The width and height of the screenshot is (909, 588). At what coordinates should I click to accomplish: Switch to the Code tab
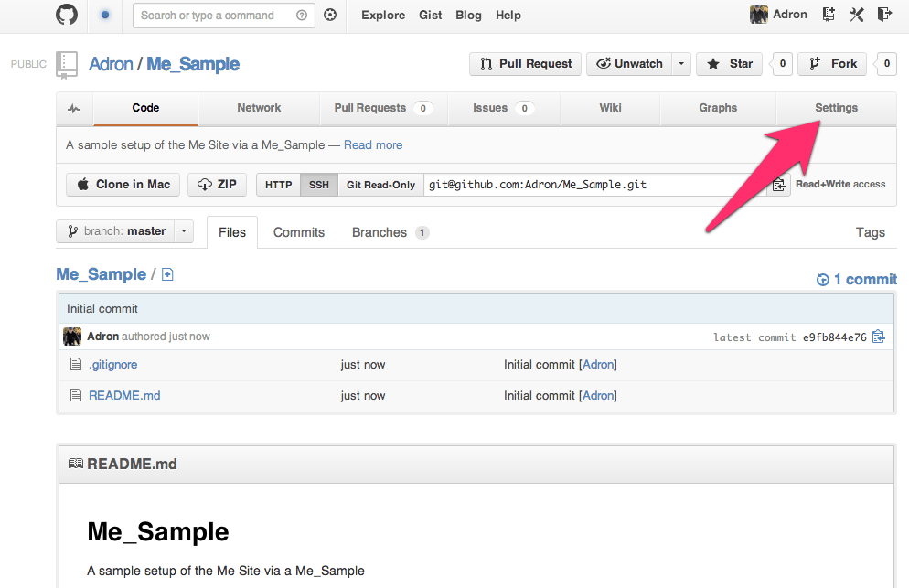145,108
